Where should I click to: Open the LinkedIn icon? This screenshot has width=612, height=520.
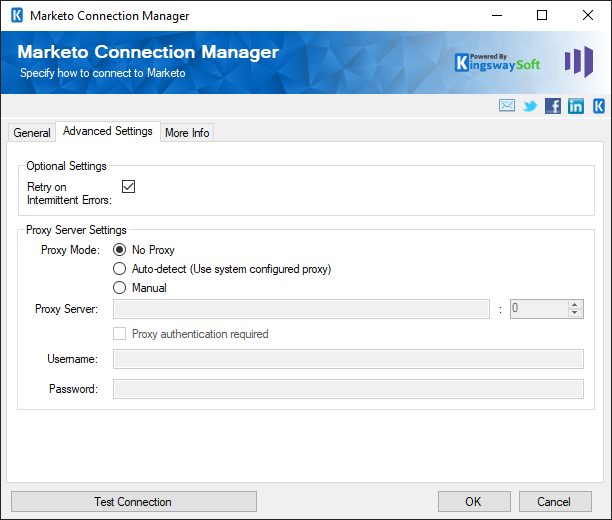(x=576, y=106)
